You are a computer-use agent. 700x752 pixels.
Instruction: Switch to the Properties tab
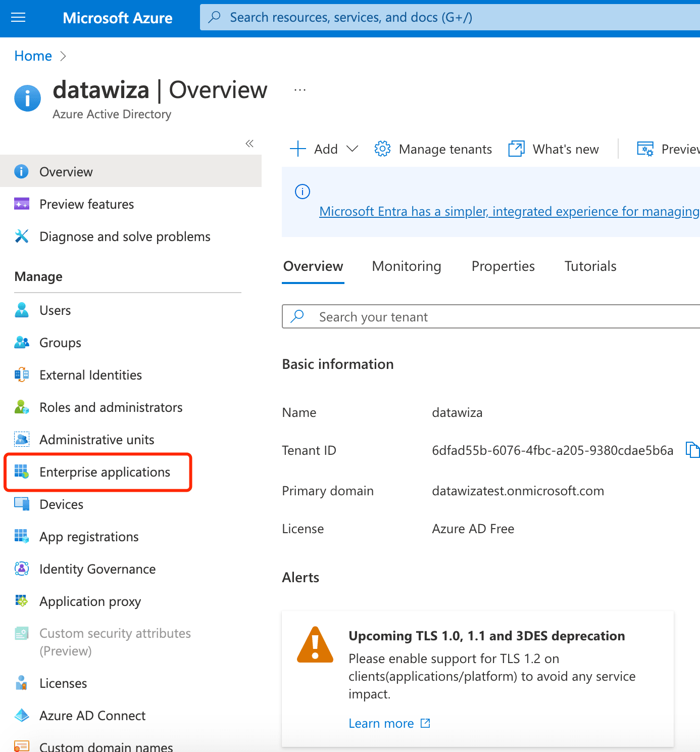(503, 266)
